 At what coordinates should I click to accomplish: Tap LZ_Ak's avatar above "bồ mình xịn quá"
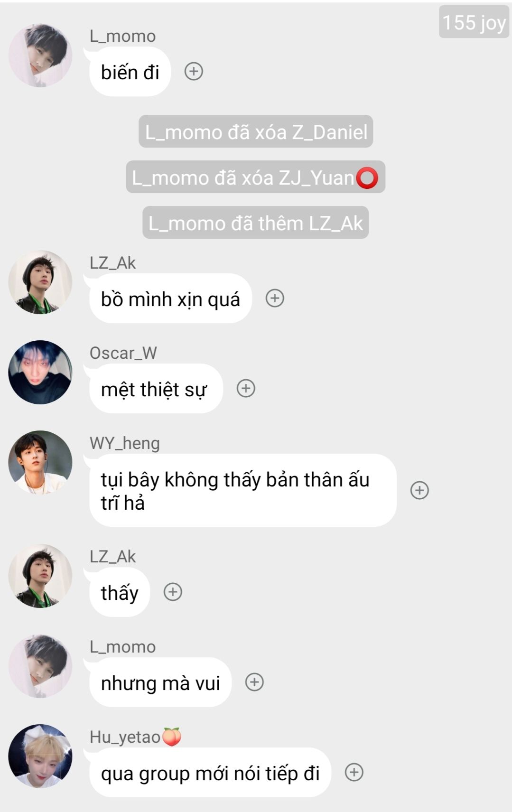[x=40, y=282]
